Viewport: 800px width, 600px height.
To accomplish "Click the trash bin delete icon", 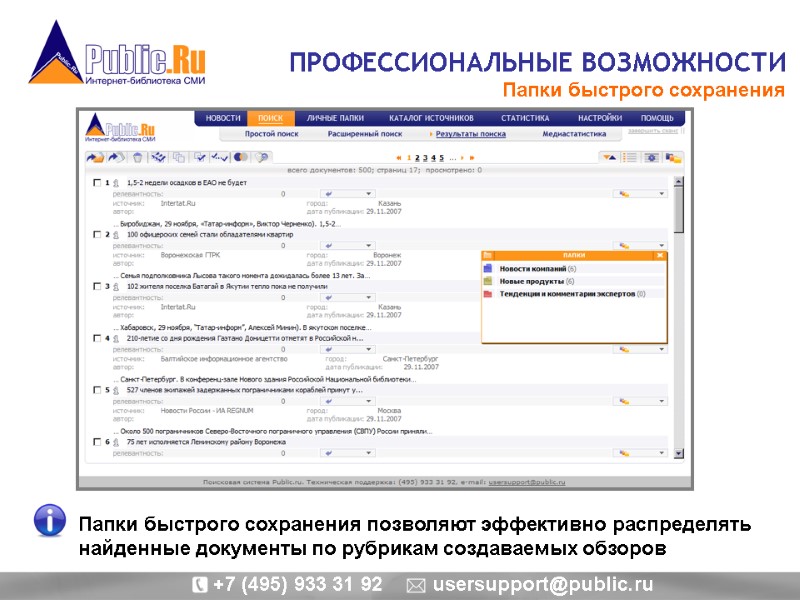I will [x=137, y=158].
